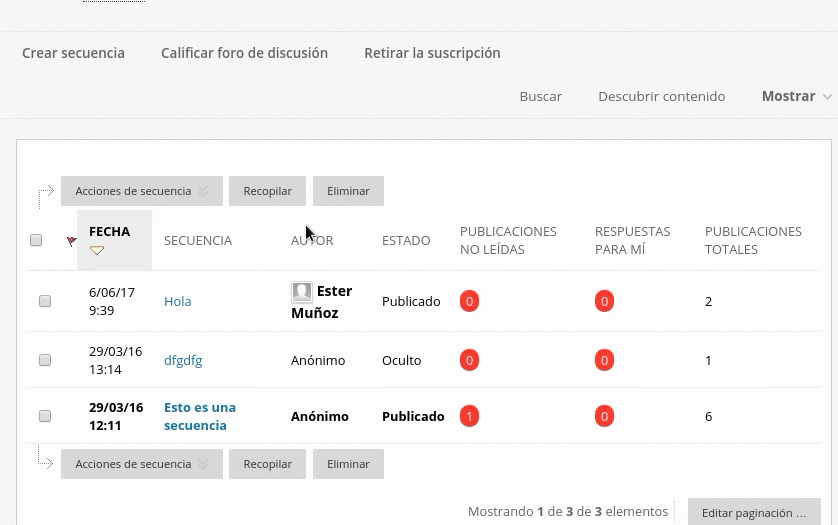The image size is (838, 525).
Task: Click Ester Muñoz's avatar icon
Action: tap(301, 292)
